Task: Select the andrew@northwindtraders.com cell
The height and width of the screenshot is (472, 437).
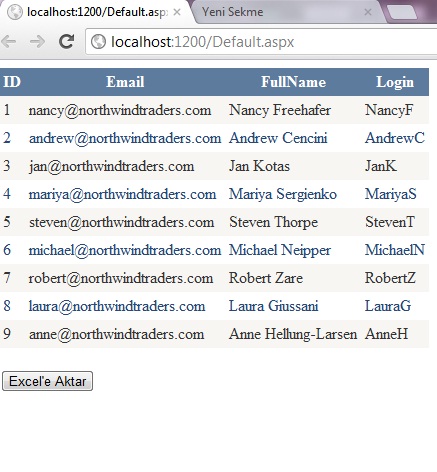Action: click(125, 138)
